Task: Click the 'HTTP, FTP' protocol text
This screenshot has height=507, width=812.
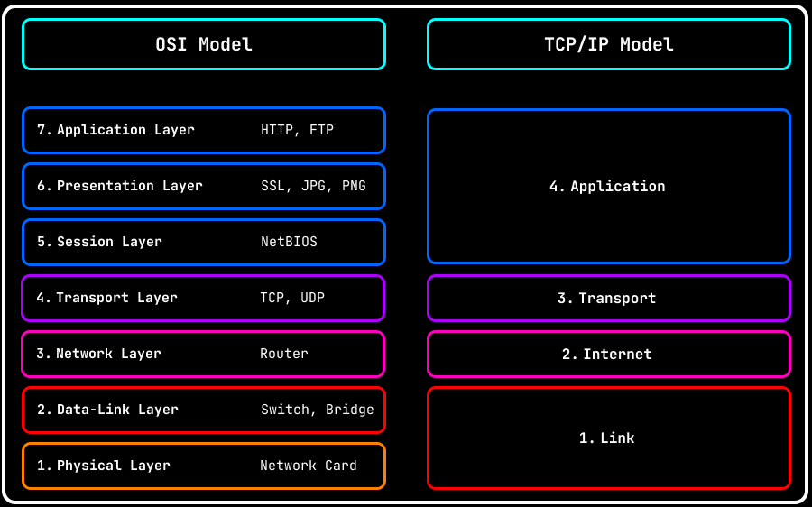Action: tap(297, 130)
